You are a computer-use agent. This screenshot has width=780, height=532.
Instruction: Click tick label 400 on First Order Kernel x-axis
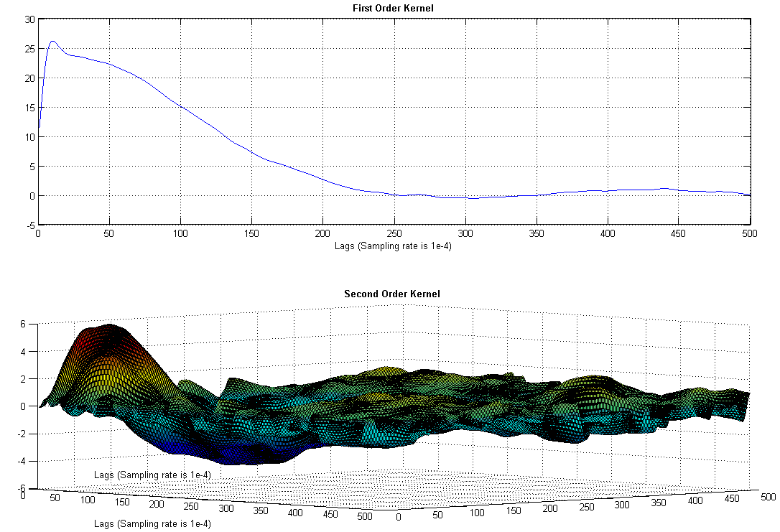608,234
